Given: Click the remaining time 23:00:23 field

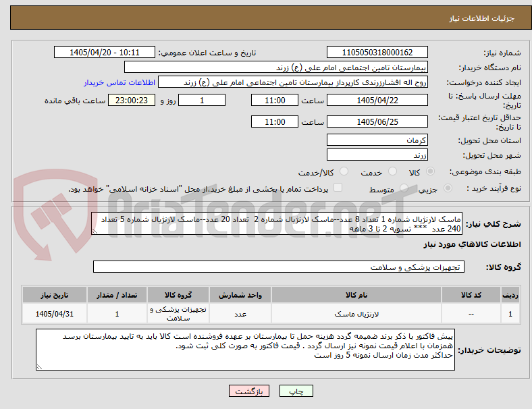Looking at the screenshot, I should (x=132, y=100).
